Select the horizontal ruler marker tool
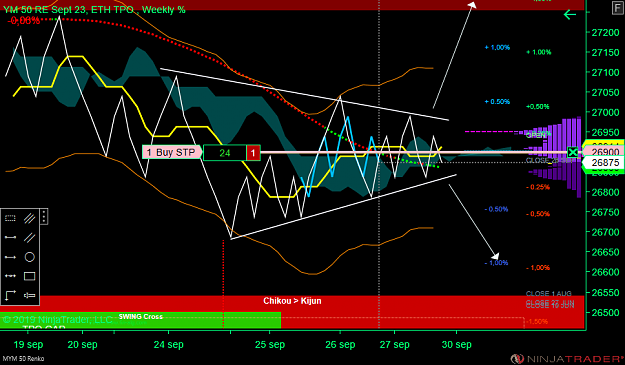 click(x=29, y=295)
